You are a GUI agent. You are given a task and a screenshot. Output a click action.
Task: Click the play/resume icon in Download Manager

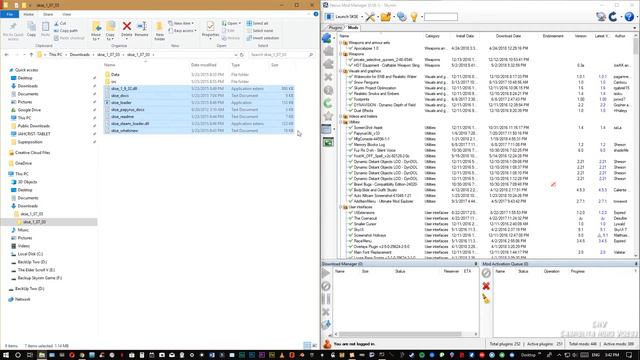tap(326, 273)
